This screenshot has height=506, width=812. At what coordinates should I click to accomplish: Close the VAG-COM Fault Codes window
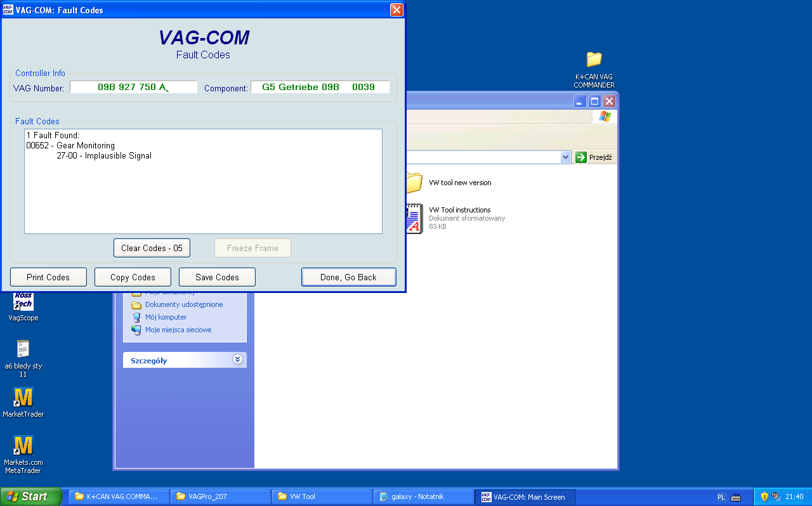396,10
